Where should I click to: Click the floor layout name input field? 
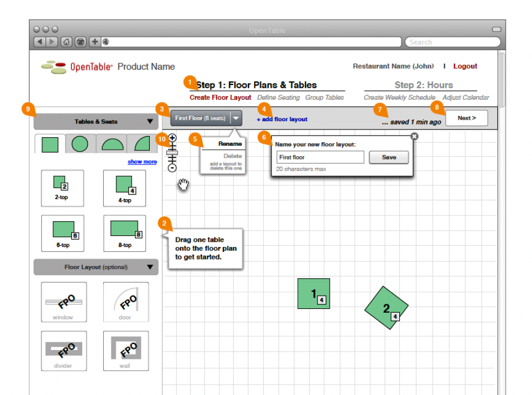(320, 157)
